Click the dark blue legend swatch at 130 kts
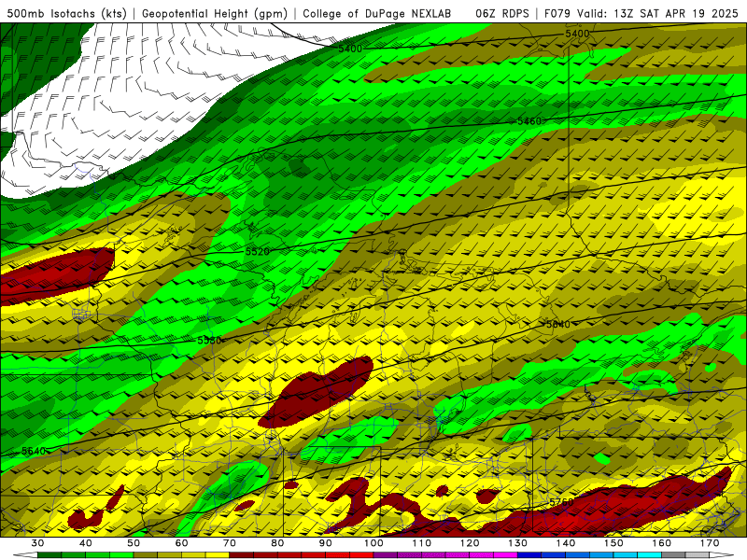747x560 pixels. pyautogui.click(x=529, y=555)
